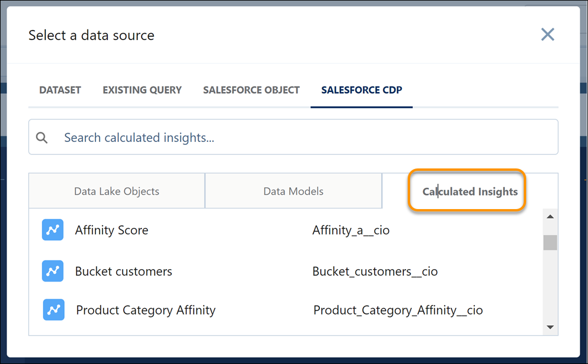
Task: Choose the Affinity Score calculated insight
Action: pyautogui.click(x=111, y=230)
